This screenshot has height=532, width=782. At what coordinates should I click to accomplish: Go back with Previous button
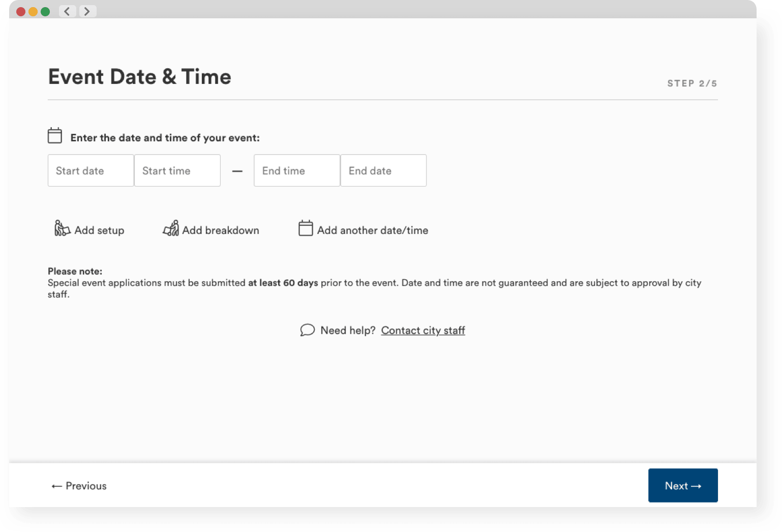pyautogui.click(x=79, y=486)
